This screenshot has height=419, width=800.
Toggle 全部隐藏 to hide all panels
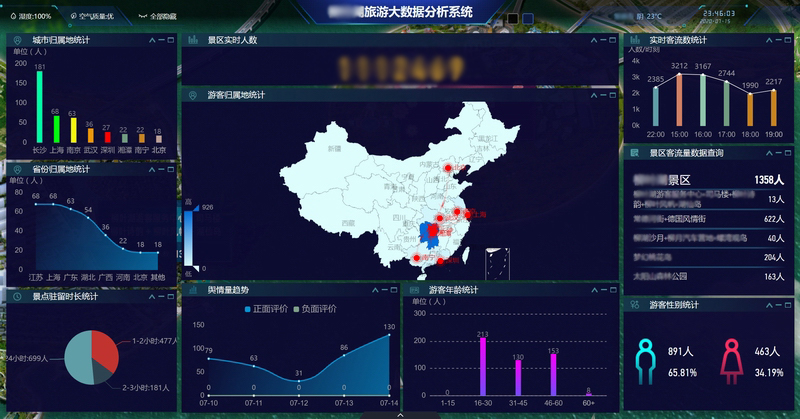158,17
